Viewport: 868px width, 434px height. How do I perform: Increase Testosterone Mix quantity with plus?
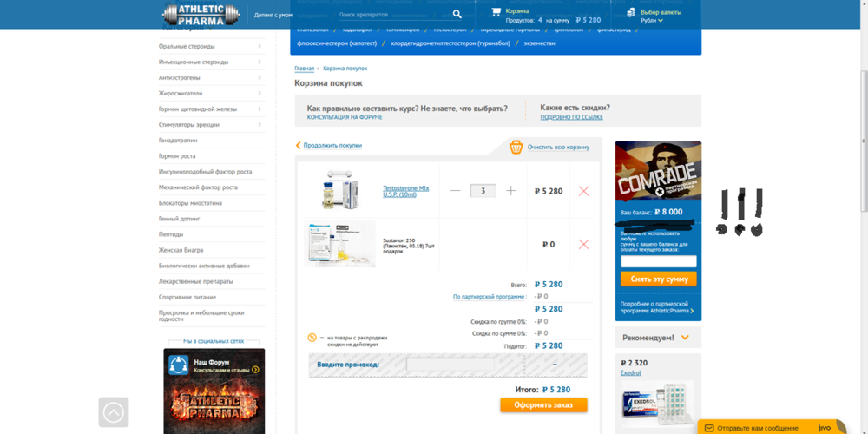pyautogui.click(x=511, y=191)
